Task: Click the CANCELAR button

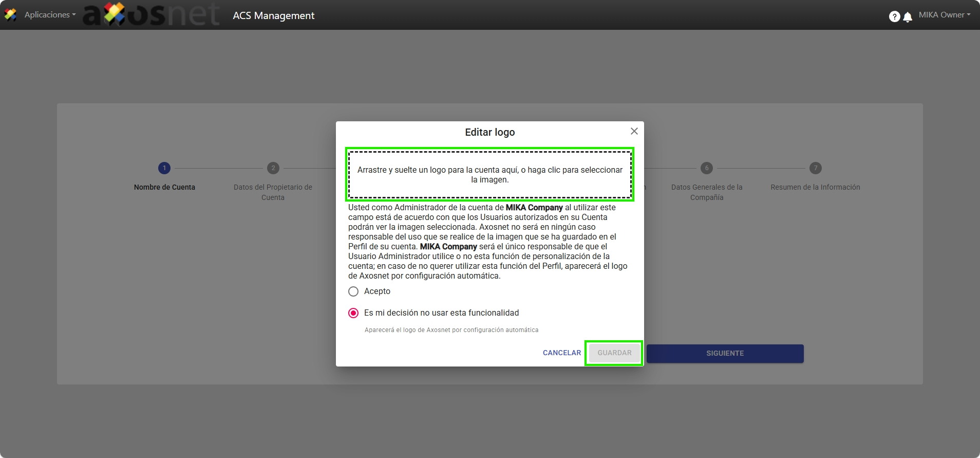Action: pyautogui.click(x=562, y=353)
